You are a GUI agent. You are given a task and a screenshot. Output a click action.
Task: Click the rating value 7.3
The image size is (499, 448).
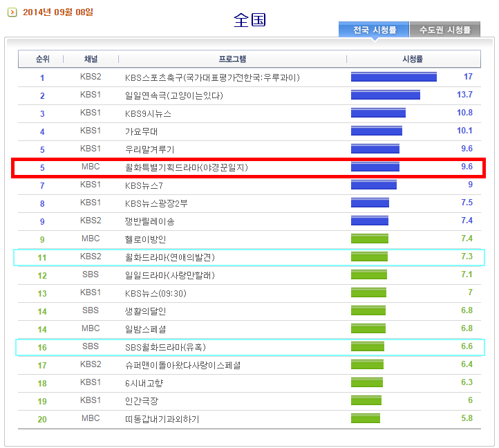467,256
